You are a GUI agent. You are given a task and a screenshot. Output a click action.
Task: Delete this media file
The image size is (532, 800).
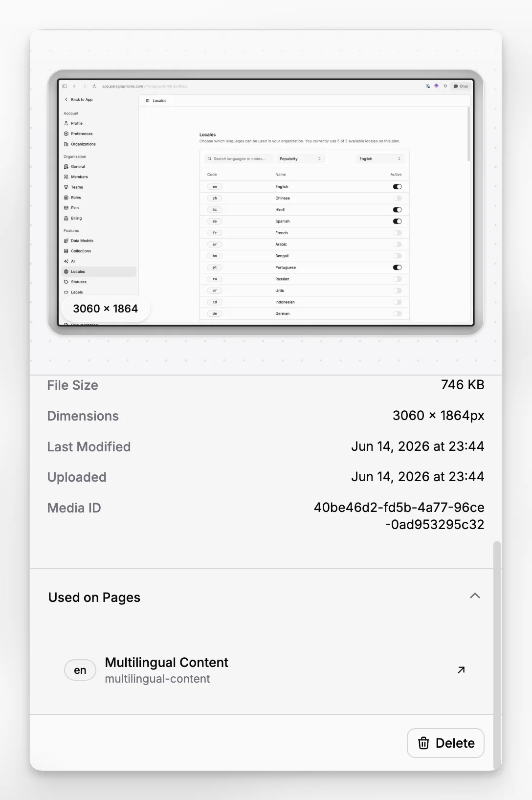tap(445, 743)
